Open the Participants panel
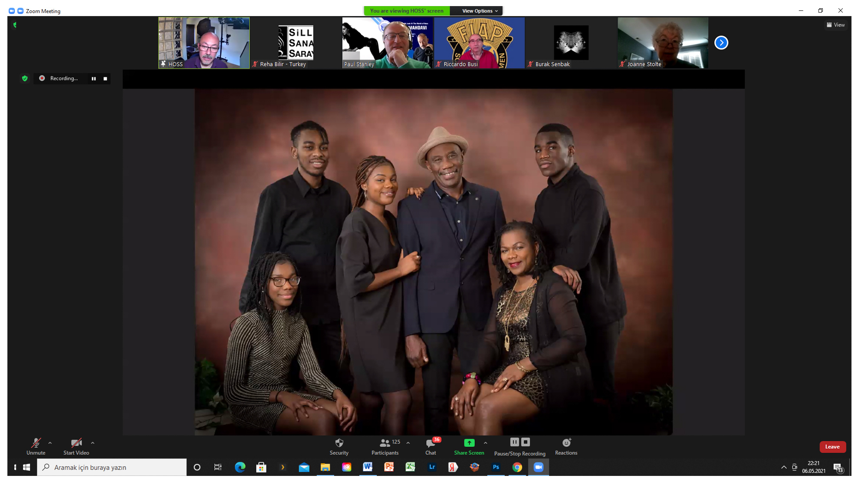This screenshot has height=482, width=868. point(385,446)
